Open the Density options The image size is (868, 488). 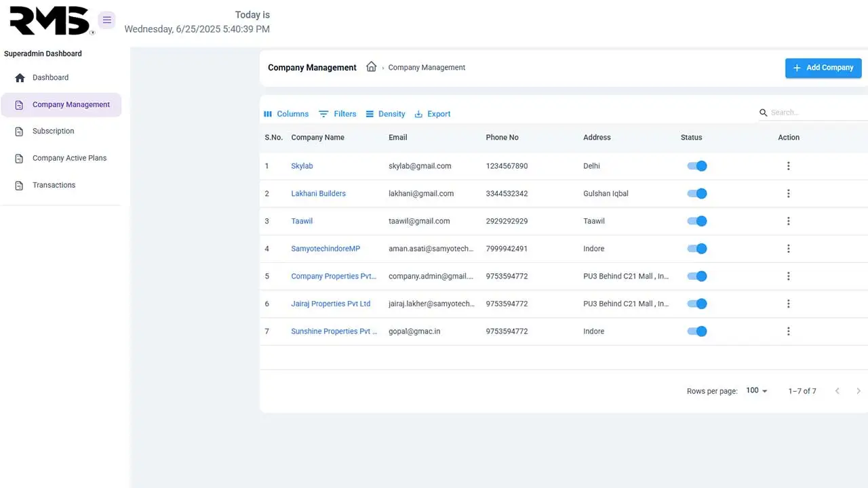coord(385,114)
